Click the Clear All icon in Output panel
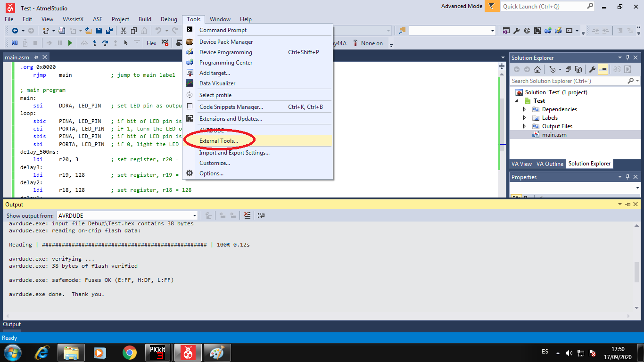Screen dimensions: 644x362 [x=248, y=215]
